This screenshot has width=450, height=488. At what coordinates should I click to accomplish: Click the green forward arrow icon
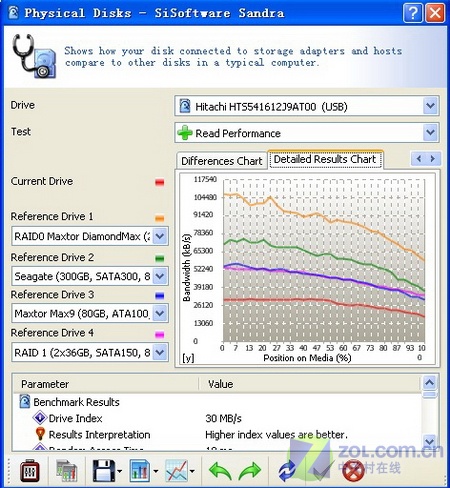250,471
